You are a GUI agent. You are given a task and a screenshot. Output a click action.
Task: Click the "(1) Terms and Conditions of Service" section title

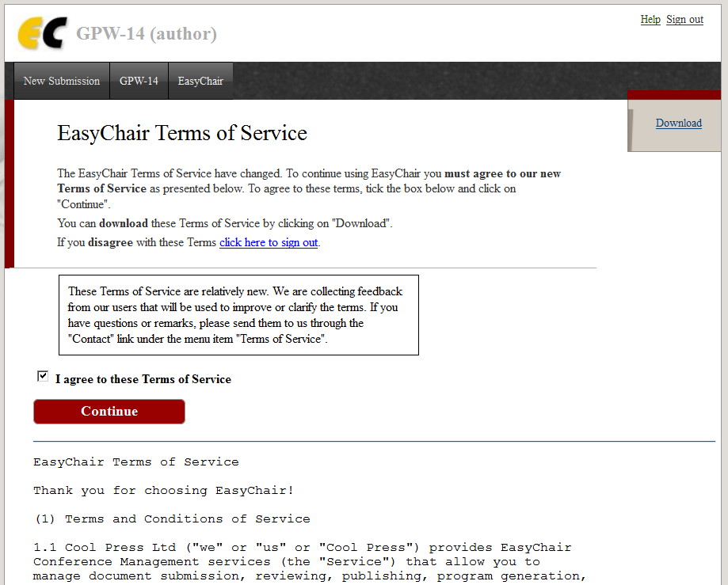click(x=171, y=519)
